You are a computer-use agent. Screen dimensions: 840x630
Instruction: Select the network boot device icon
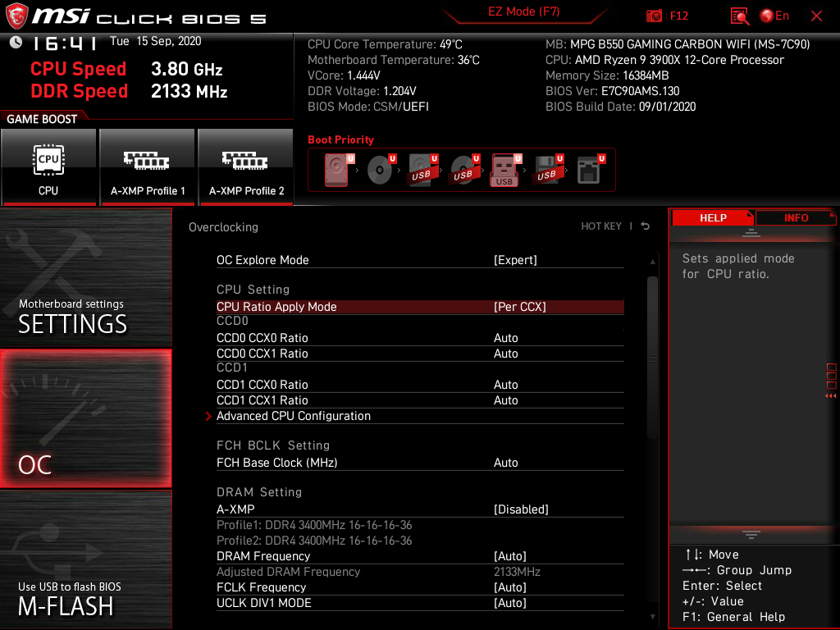tap(591, 170)
